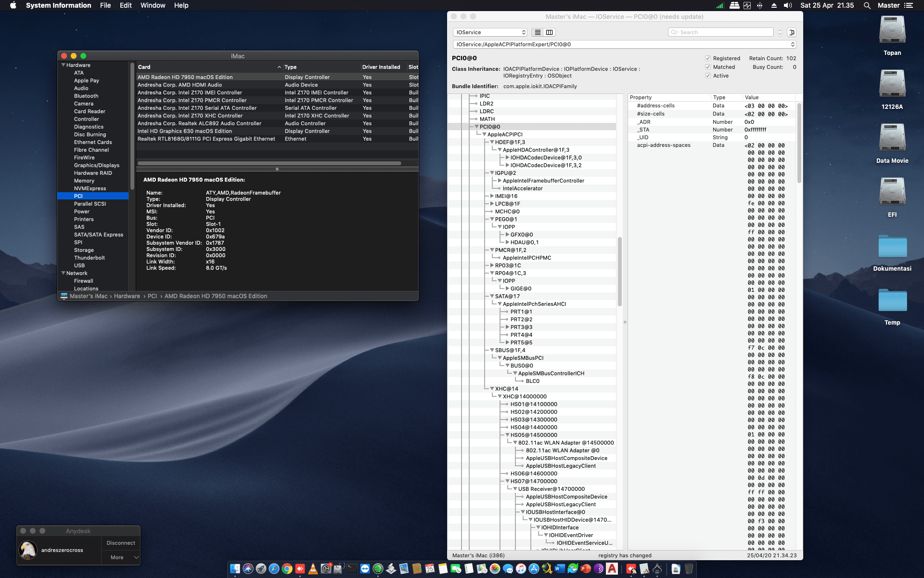Open the volume control in menu bar
This screenshot has height=578, width=924.
[787, 5]
